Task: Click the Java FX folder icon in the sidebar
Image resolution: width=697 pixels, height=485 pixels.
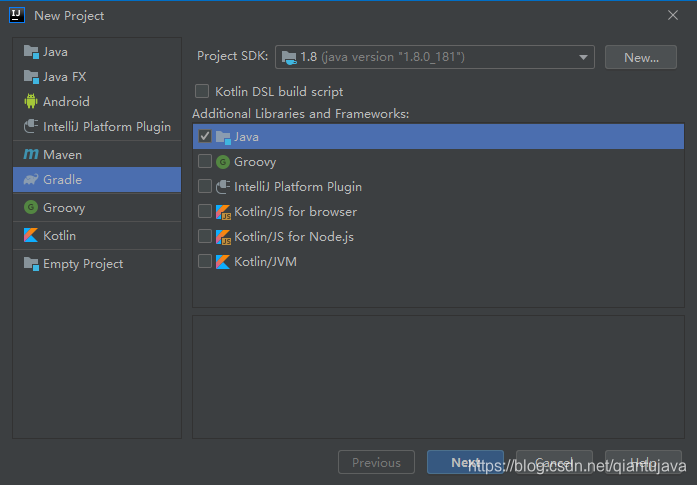Action: 31,77
